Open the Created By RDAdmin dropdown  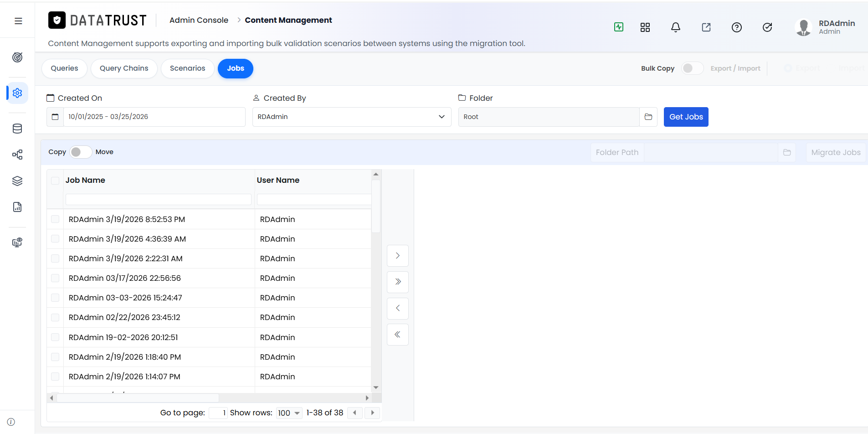pyautogui.click(x=352, y=117)
